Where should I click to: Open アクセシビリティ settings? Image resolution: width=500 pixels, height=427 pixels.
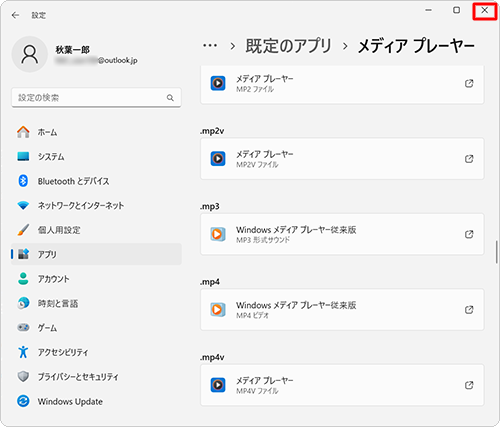(96, 352)
